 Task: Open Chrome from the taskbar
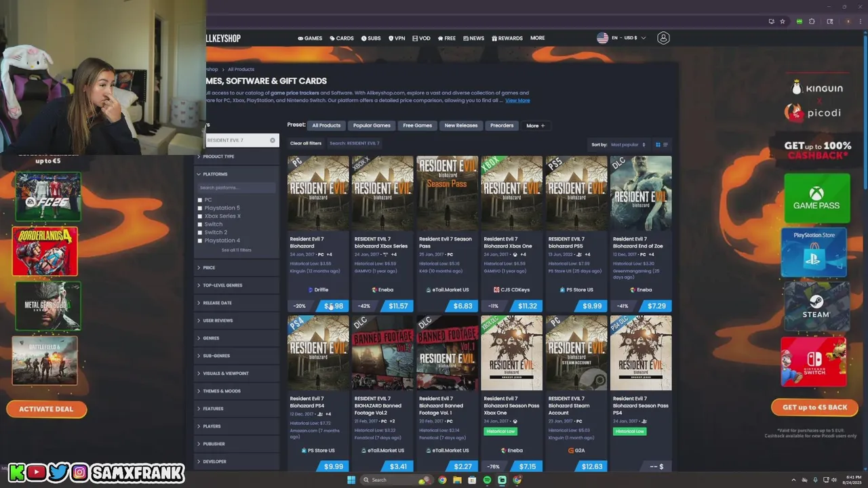442,480
